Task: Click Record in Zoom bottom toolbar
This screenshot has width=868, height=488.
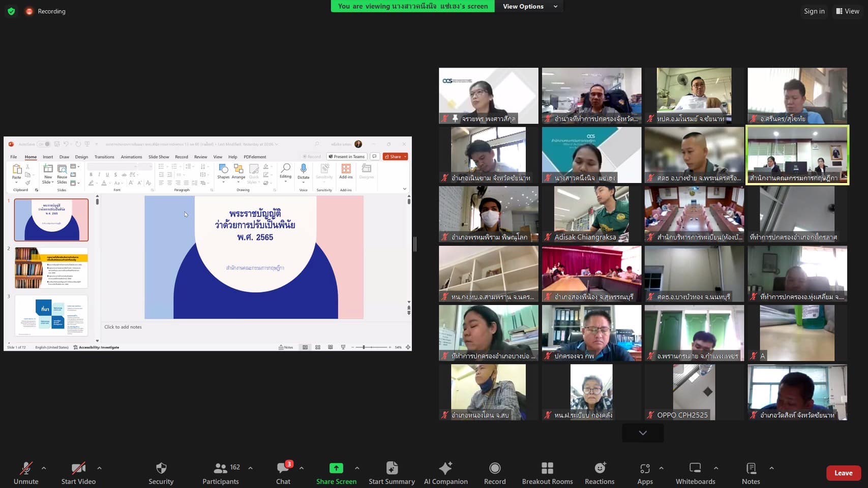Action: click(x=495, y=473)
